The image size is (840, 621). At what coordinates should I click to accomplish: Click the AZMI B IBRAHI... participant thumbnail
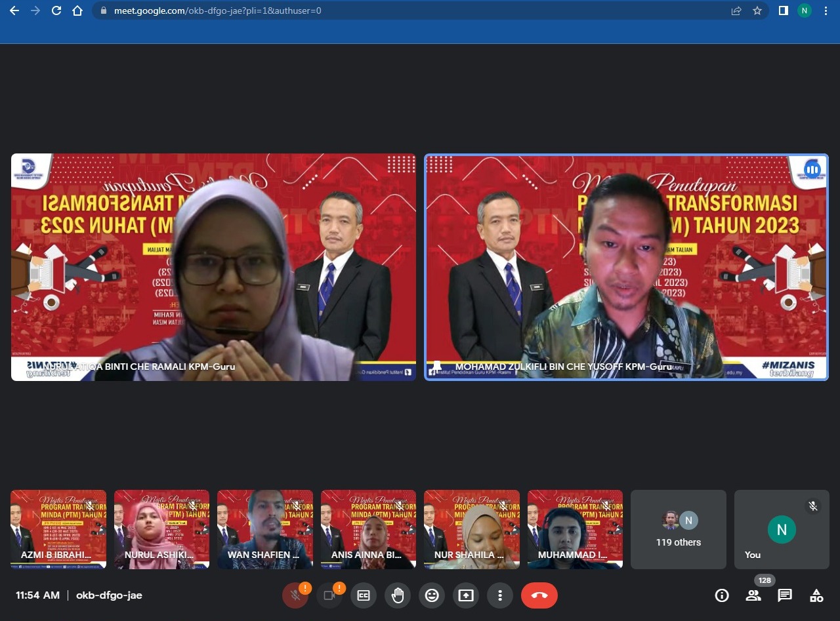coord(58,529)
